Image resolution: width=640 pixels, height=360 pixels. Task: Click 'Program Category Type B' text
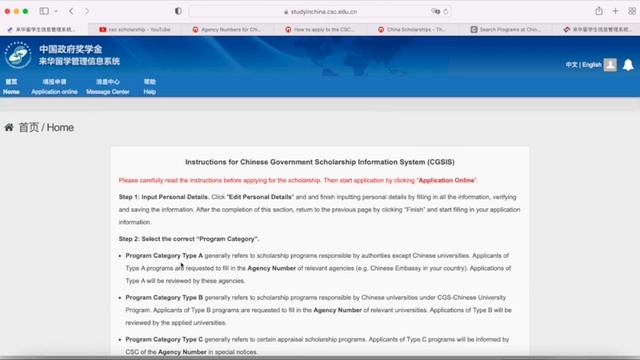click(164, 298)
